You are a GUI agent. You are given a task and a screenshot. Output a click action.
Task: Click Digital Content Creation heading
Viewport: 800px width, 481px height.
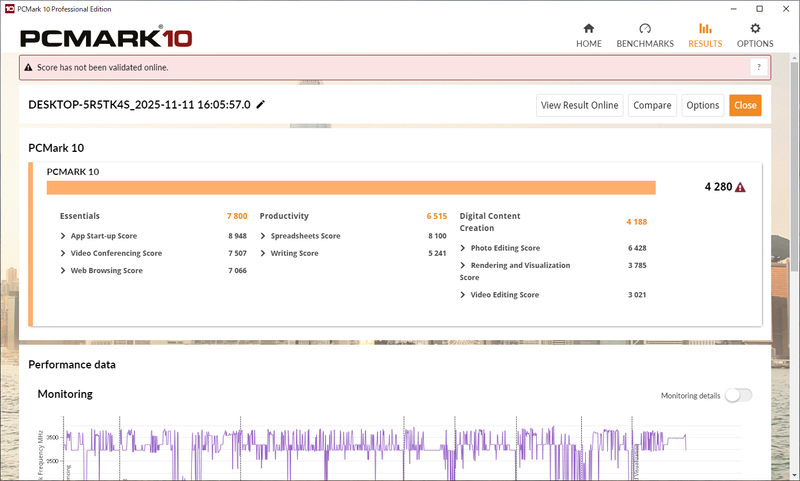tap(490, 222)
